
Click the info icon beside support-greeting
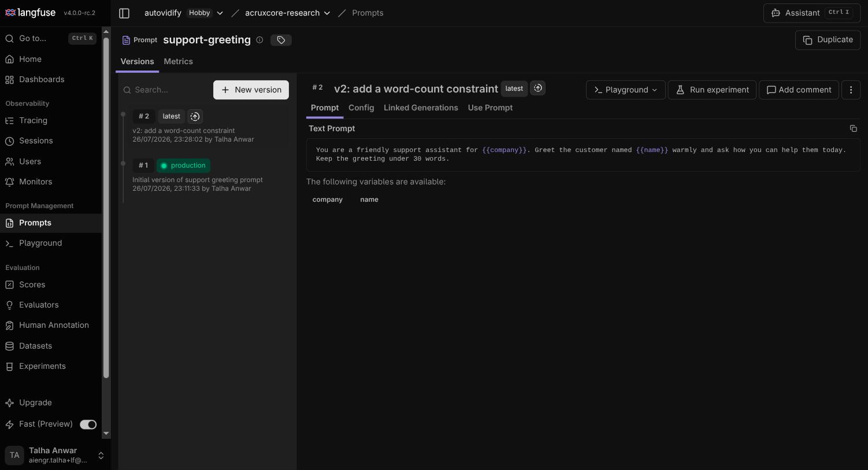coord(259,40)
